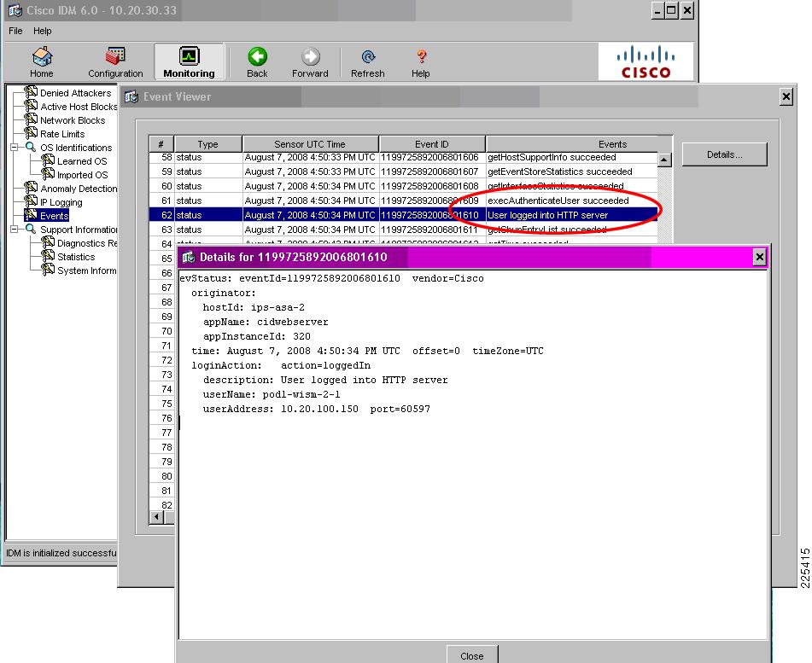The image size is (812, 663).
Task: Click the appName: cidwebserver line
Action: click(x=266, y=322)
